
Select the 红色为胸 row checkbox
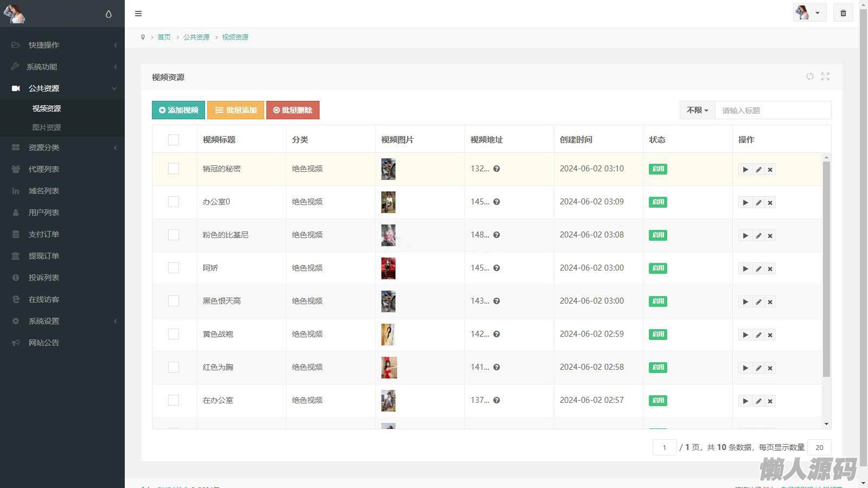pyautogui.click(x=174, y=367)
